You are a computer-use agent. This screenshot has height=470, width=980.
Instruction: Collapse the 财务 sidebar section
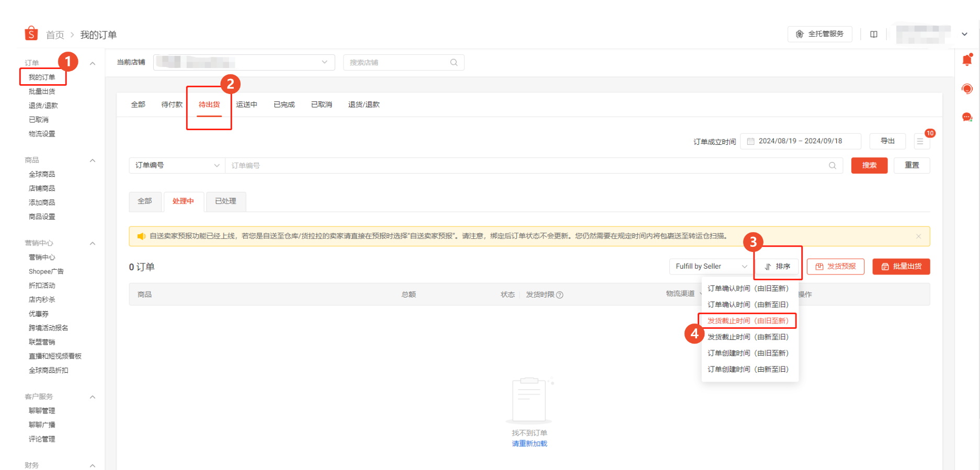[x=93, y=465]
